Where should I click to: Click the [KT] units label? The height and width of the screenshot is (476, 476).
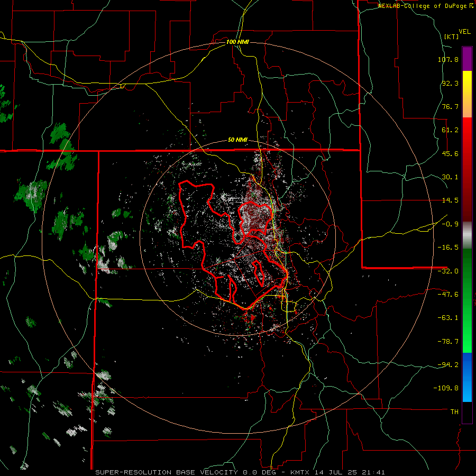point(451,36)
